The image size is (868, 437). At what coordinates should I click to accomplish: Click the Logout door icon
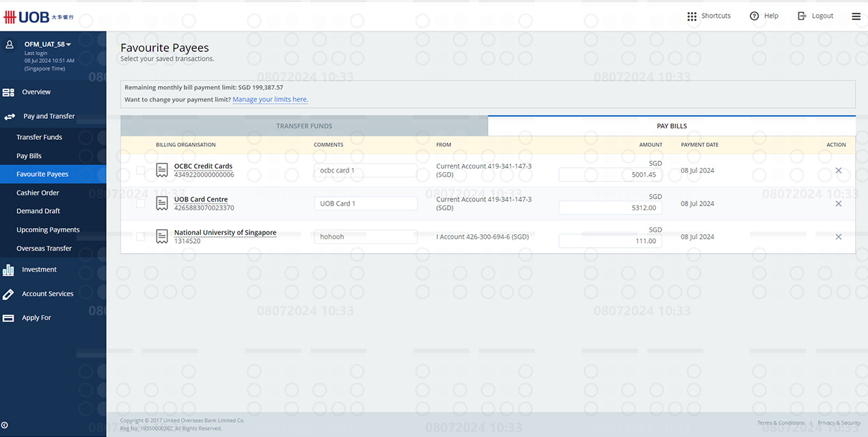802,16
